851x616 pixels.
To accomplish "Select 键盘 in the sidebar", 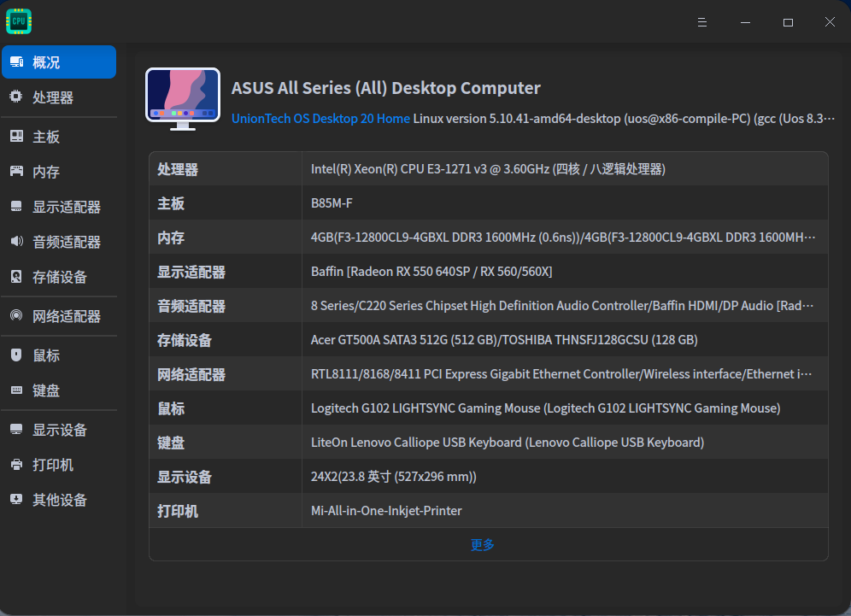I will pyautogui.click(x=59, y=390).
